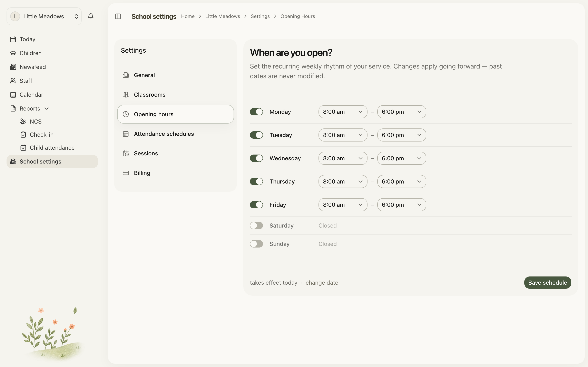588x367 pixels.
Task: Click the Billing credit card icon
Action: [126, 173]
